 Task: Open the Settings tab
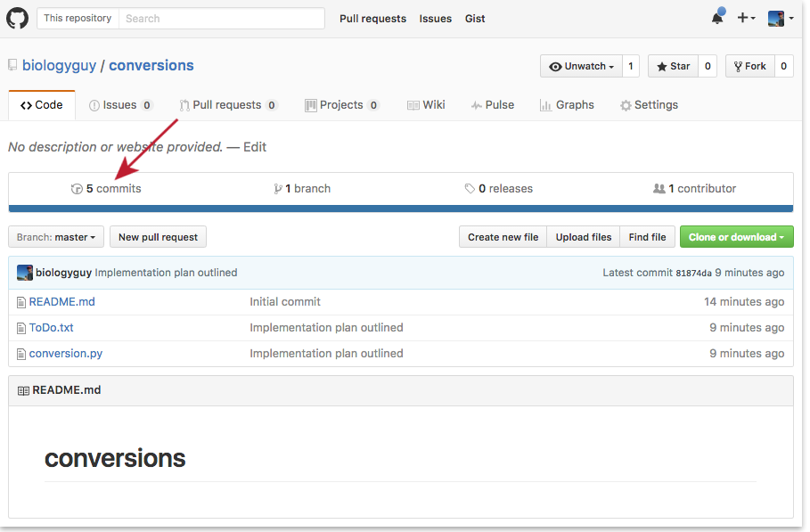pos(649,105)
